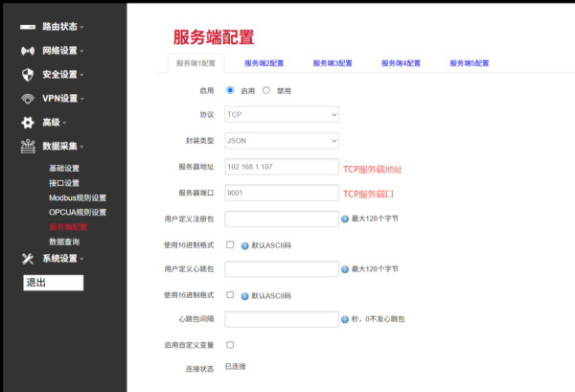Open 服务端配置 sidebar item
This screenshot has height=392, width=575.
click(x=68, y=227)
